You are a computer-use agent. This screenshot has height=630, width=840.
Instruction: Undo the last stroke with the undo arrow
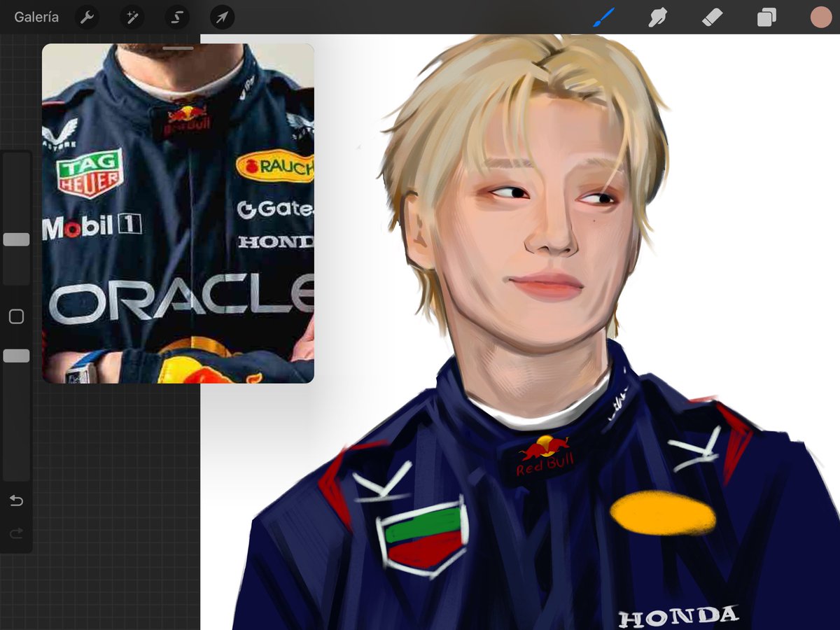click(x=16, y=500)
